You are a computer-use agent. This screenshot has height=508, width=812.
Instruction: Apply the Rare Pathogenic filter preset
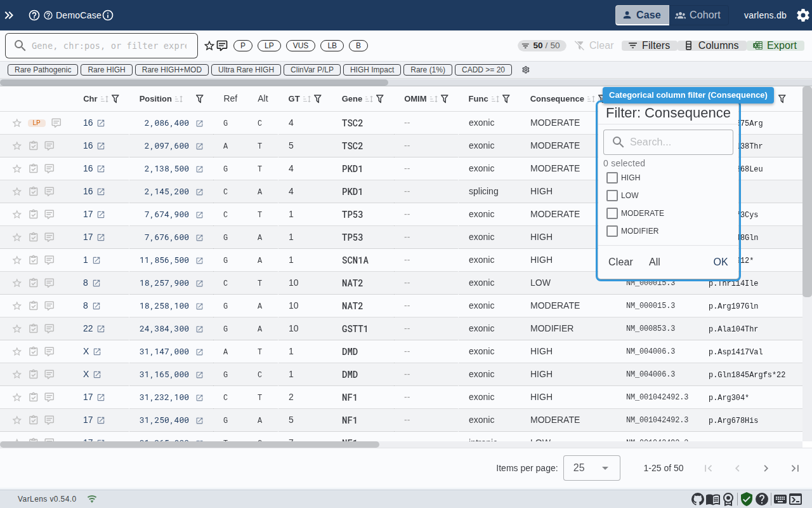point(42,70)
